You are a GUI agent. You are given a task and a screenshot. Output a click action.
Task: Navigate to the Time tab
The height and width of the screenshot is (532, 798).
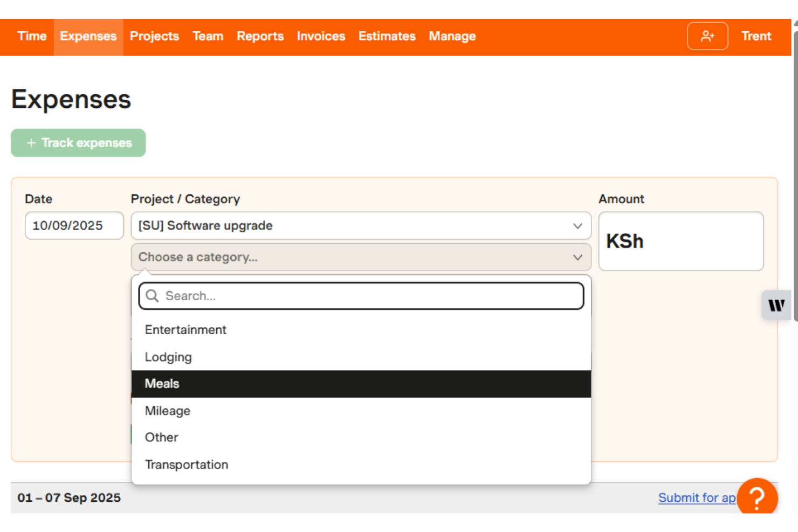(x=32, y=36)
